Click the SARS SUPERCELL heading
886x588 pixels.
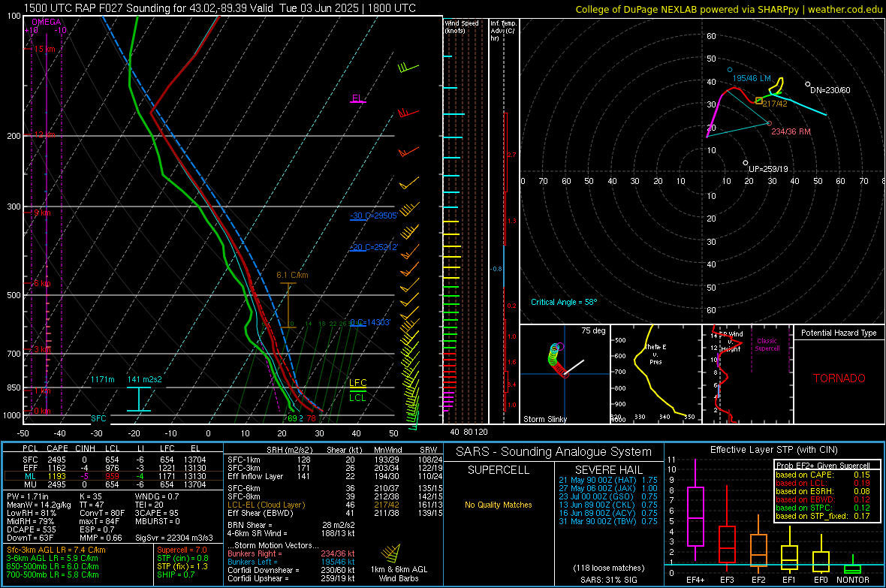499,470
